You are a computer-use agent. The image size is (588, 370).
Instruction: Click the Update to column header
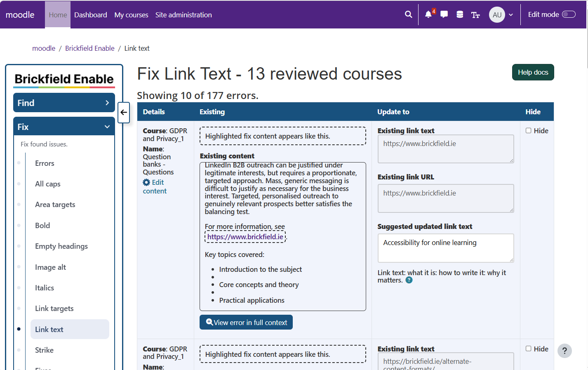pos(393,112)
